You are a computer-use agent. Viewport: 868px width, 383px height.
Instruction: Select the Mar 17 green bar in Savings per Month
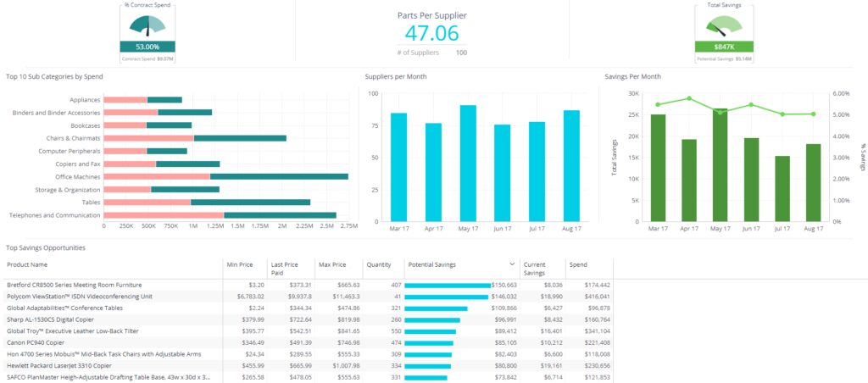pos(658,168)
